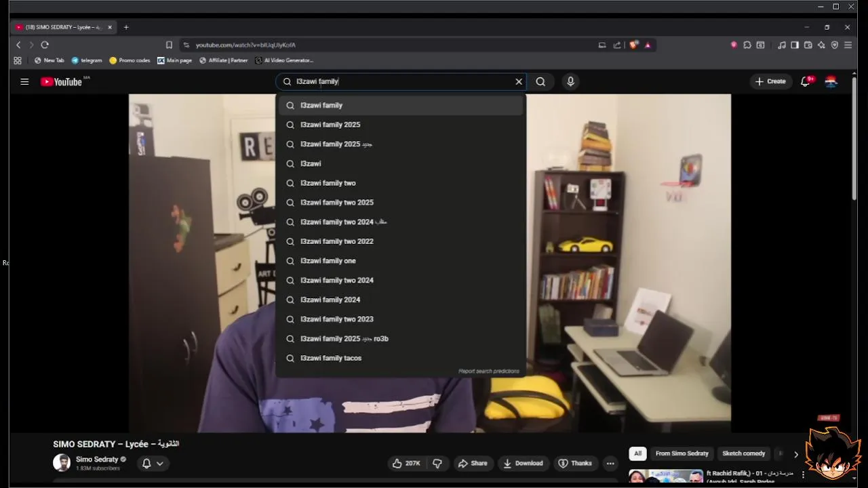Open the Simo Sedraty channel name link
Image resolution: width=868 pixels, height=488 pixels.
click(97, 460)
